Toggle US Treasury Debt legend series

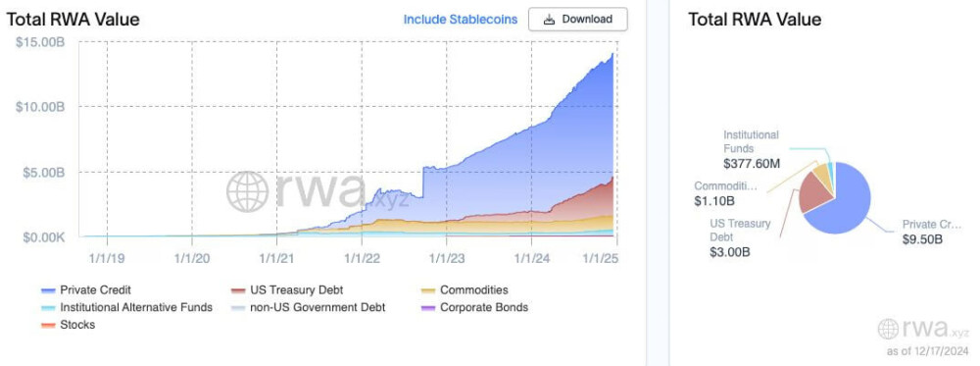click(x=287, y=290)
